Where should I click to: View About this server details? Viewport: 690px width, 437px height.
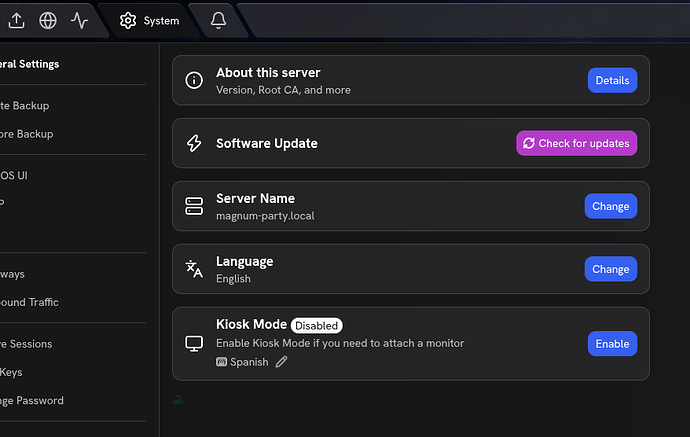pos(612,81)
